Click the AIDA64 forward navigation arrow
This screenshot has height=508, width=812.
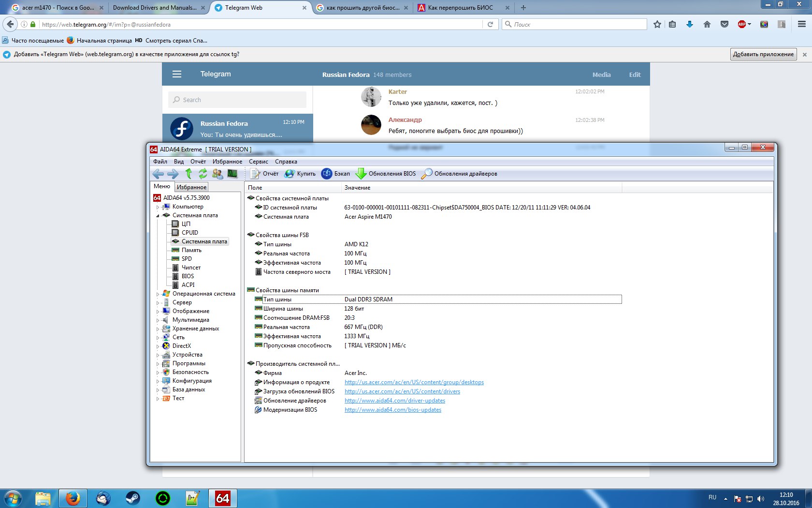coord(173,174)
